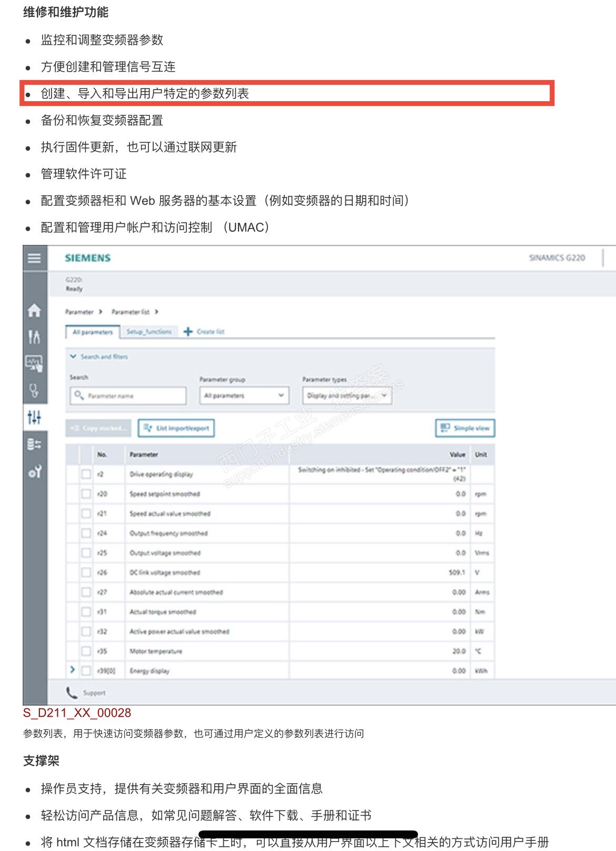This screenshot has height=851, width=616.
Task: Click Create list
Action: tap(211, 332)
